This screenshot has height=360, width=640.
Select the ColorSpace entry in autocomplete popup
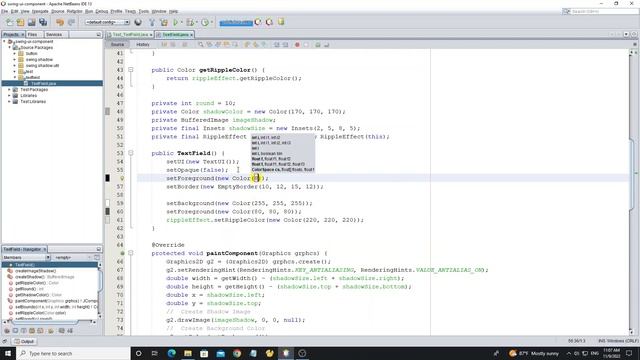pos(283,169)
